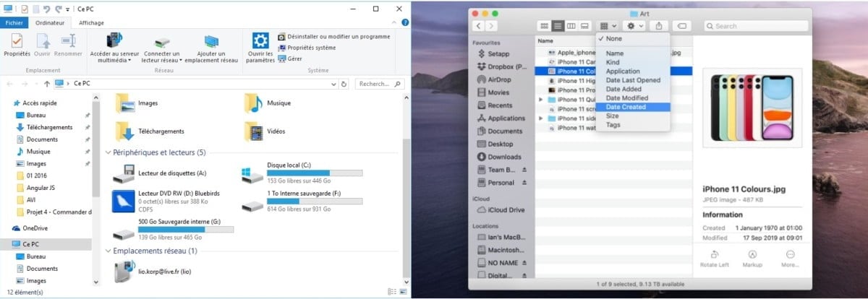The image size is (868, 299).
Task: Click 500 Go Sauvegarde interne (G:) usage bar
Action: click(186, 229)
